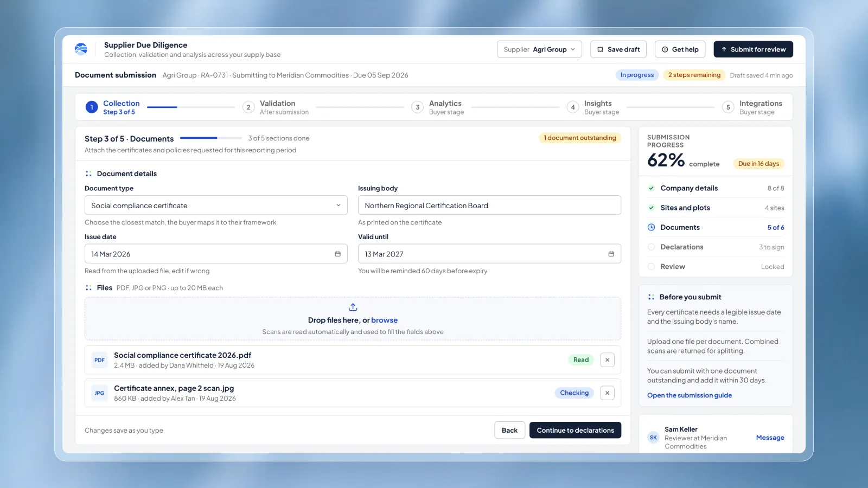This screenshot has height=488, width=868.
Task: Submit for review
Action: point(753,49)
